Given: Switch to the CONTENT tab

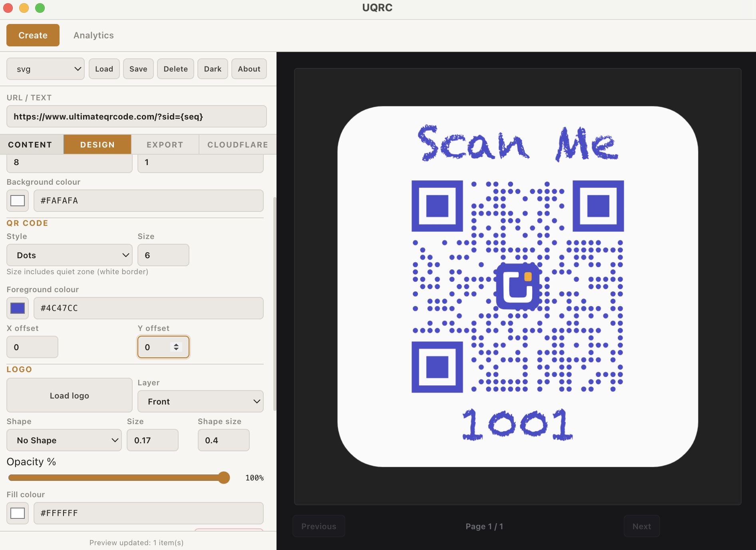Looking at the screenshot, I should [x=30, y=145].
